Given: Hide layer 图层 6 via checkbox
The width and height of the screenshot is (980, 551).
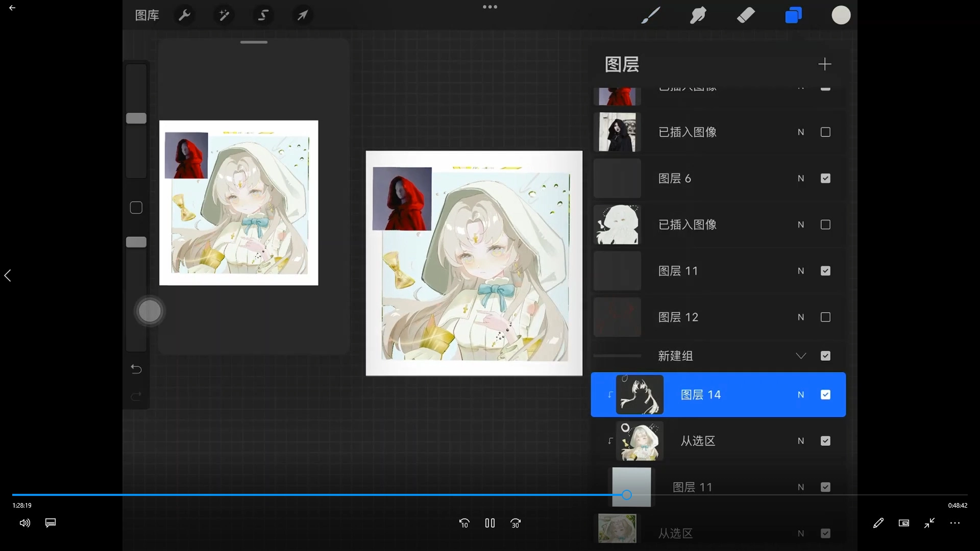Looking at the screenshot, I should pos(825,179).
